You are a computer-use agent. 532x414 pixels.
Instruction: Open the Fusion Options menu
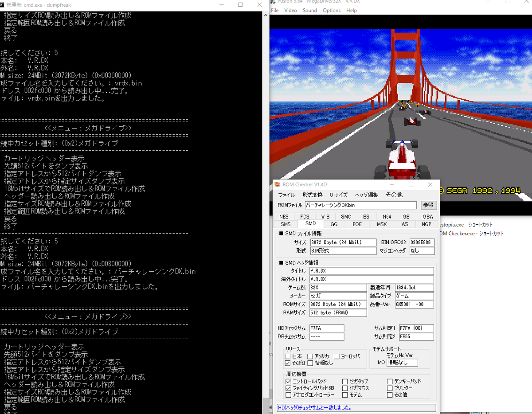332,11
